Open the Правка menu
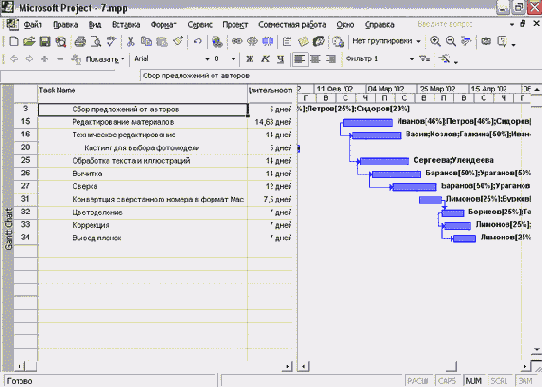Image resolution: width=542 pixels, height=387 pixels. pos(66,25)
